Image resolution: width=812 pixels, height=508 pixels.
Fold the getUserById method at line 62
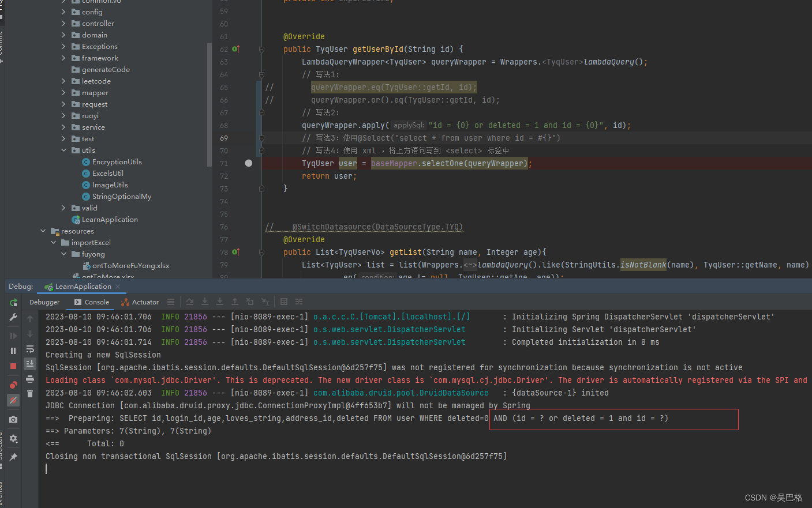tap(261, 50)
